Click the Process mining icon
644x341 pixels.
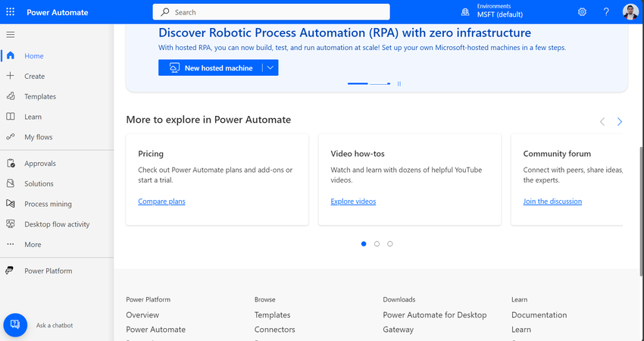pyautogui.click(x=11, y=204)
